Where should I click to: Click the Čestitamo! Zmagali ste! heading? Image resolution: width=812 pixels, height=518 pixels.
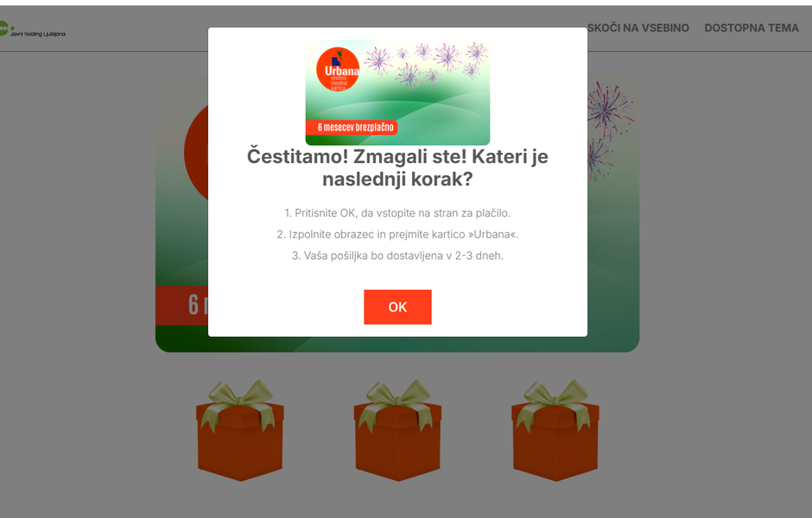coord(397,167)
